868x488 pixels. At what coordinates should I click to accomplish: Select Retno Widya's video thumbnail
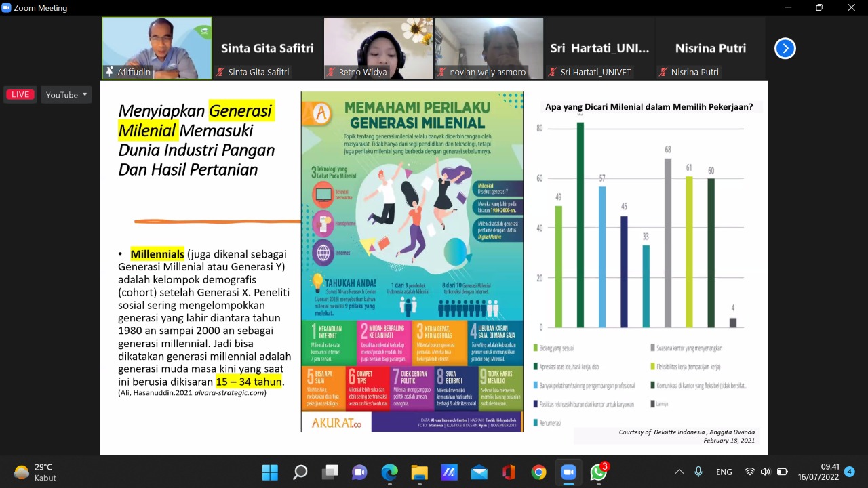(378, 48)
